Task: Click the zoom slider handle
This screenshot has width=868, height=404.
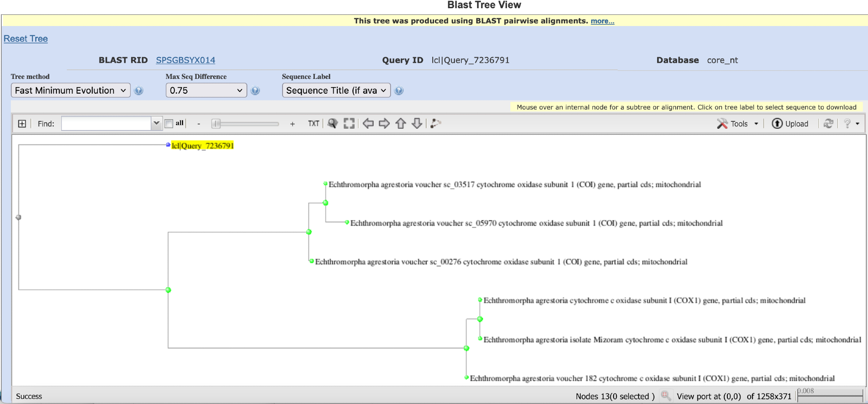Action: 216,124
